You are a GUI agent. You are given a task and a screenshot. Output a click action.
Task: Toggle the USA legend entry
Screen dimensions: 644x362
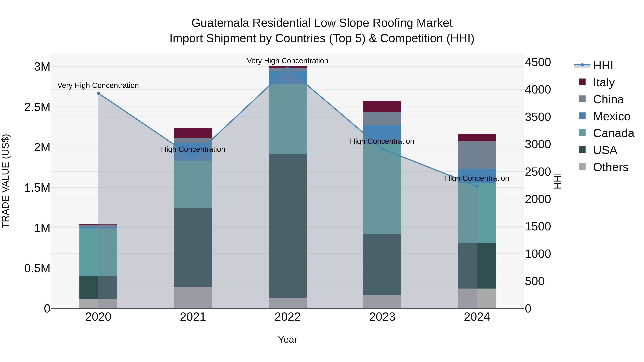tap(598, 150)
